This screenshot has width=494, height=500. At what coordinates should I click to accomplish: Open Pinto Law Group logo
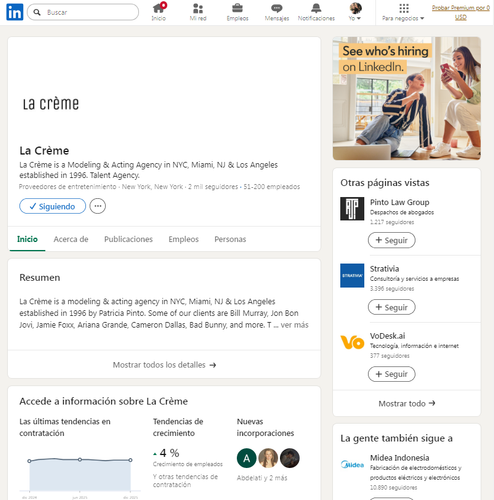352,209
